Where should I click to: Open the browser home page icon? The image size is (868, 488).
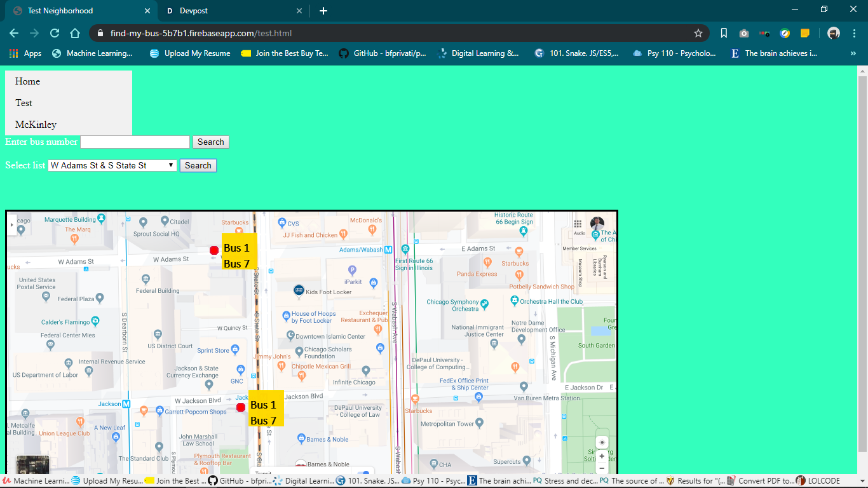pyautogui.click(x=75, y=33)
